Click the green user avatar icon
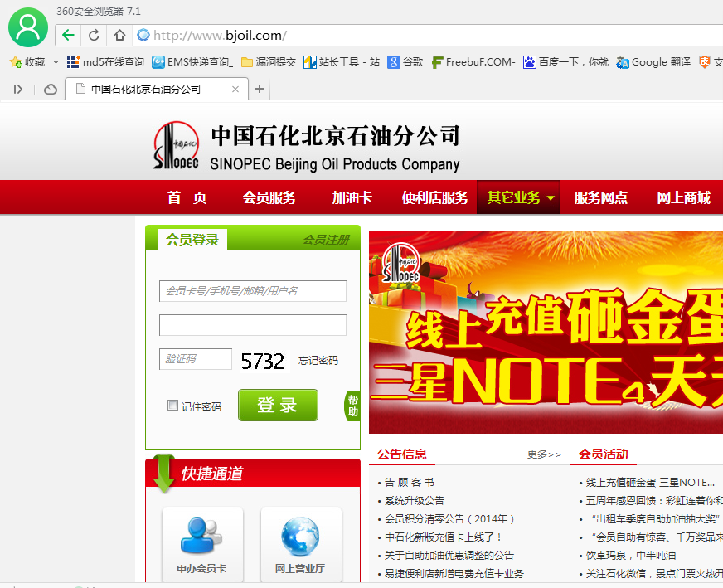The image size is (723, 588). click(x=28, y=27)
